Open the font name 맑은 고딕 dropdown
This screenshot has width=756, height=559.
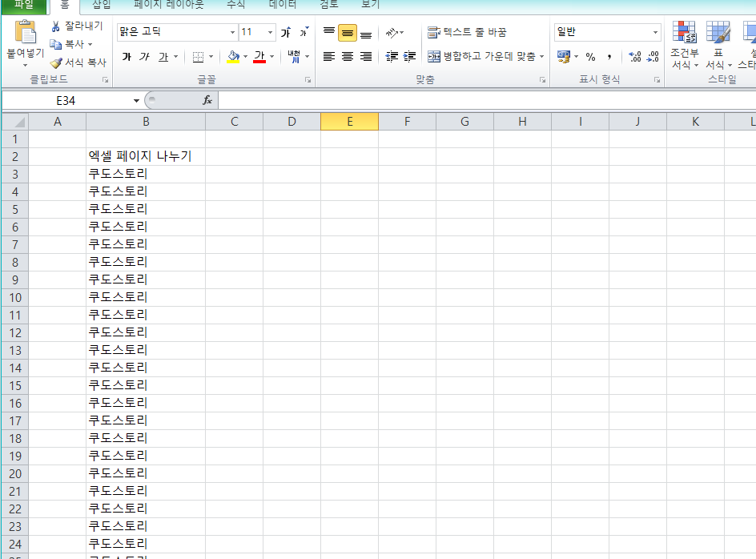coord(232,32)
